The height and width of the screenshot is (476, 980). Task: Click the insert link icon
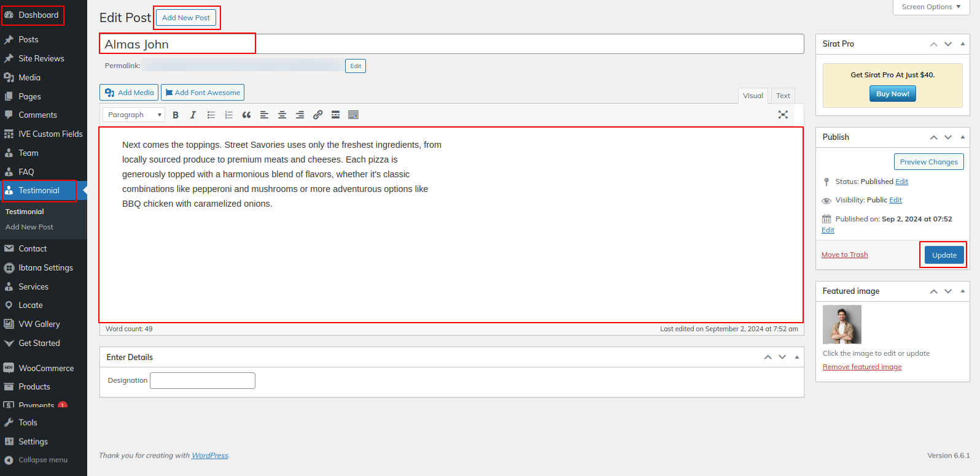coord(317,115)
